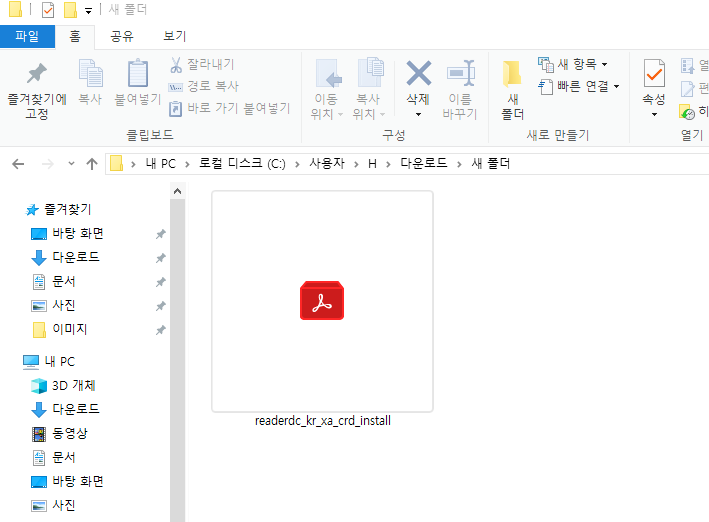Click 내 PC breadcrumb in address bar

(x=161, y=163)
